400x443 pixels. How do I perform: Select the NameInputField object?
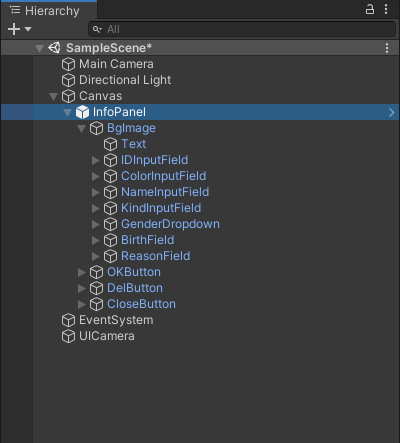(165, 192)
